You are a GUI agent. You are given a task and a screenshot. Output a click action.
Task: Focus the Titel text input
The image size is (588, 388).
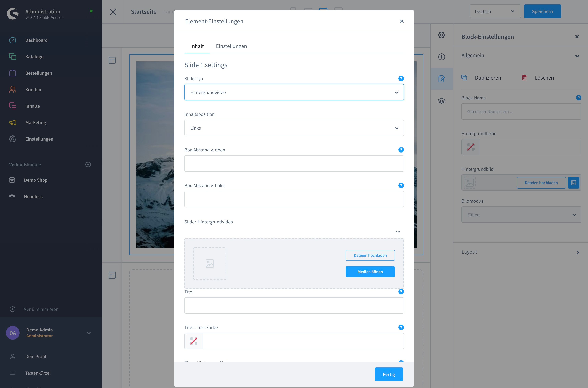coord(294,306)
